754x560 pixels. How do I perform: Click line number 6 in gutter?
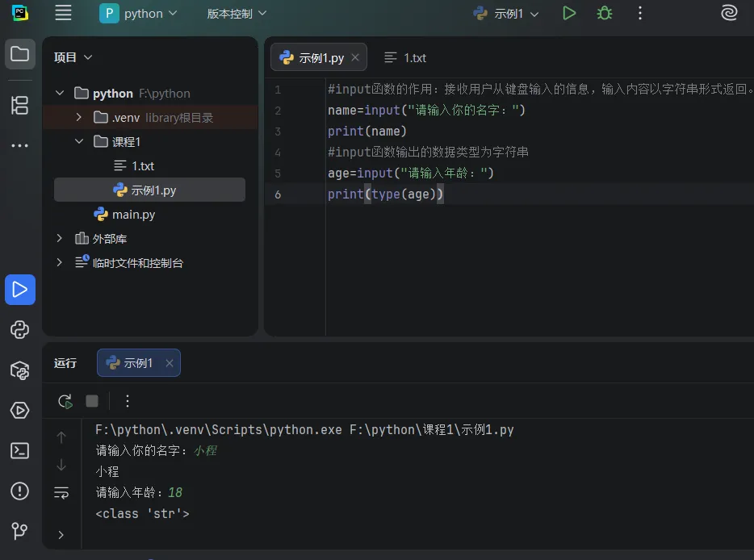278,194
